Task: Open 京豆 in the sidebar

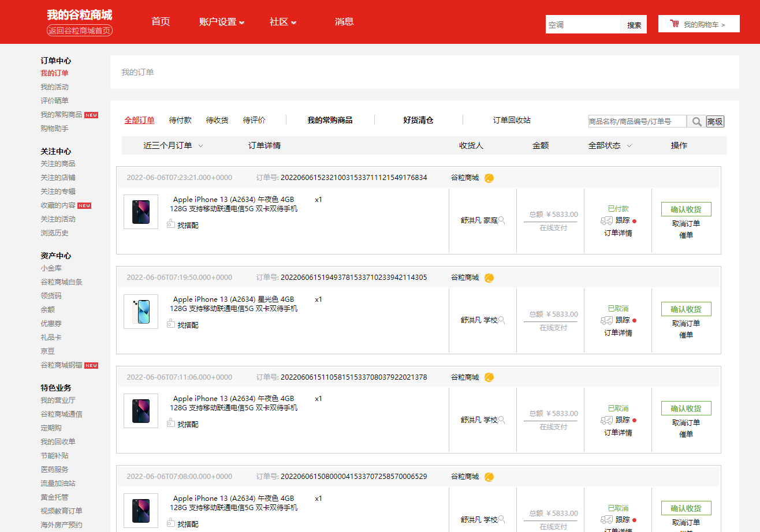Action: tap(47, 351)
